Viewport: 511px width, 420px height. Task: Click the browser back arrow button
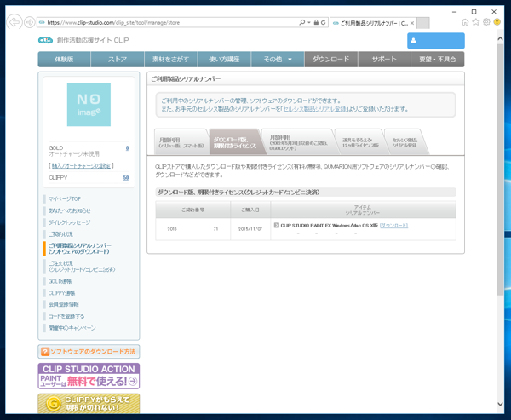(x=14, y=22)
